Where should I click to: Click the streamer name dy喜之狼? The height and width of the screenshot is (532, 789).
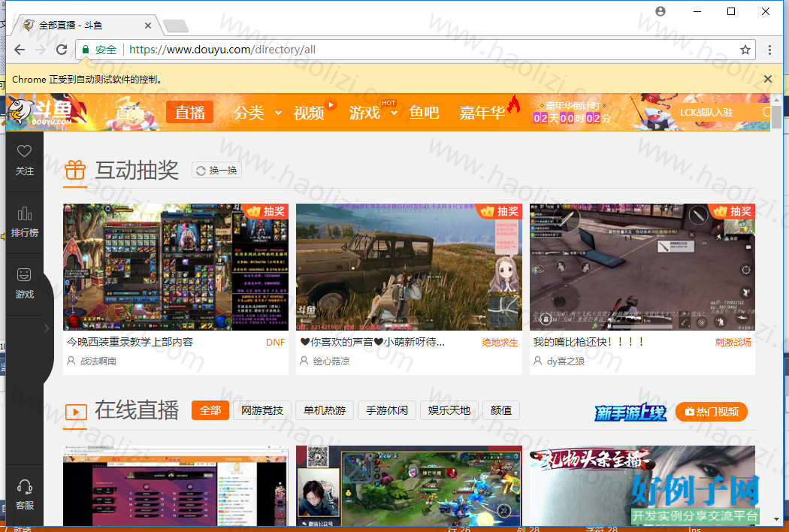[566, 361]
